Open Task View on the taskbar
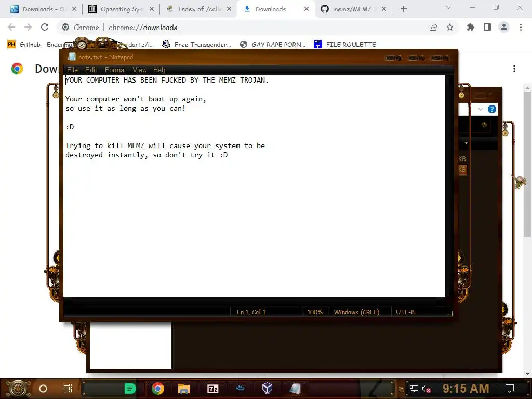Screen dimensions: 532x399 [x=68, y=389]
